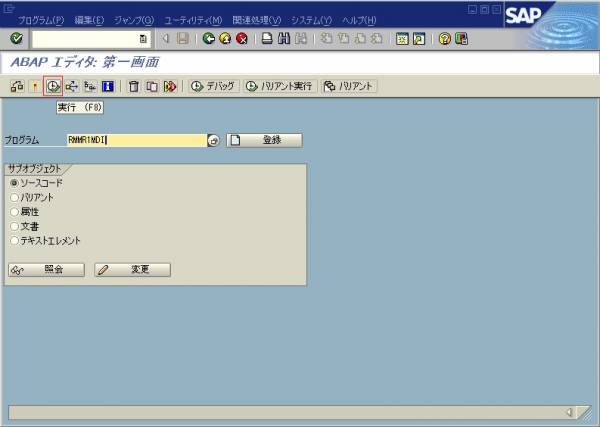
Task: Click the 登録 button
Action: pos(264,140)
